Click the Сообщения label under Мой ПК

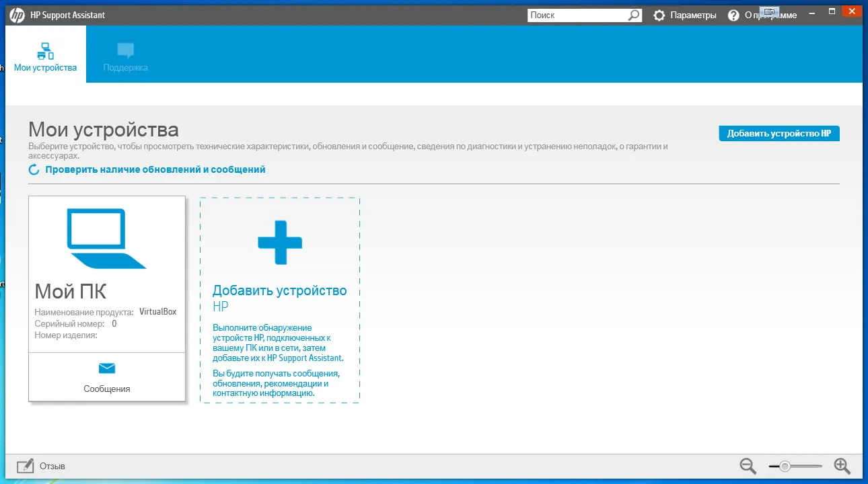click(107, 389)
